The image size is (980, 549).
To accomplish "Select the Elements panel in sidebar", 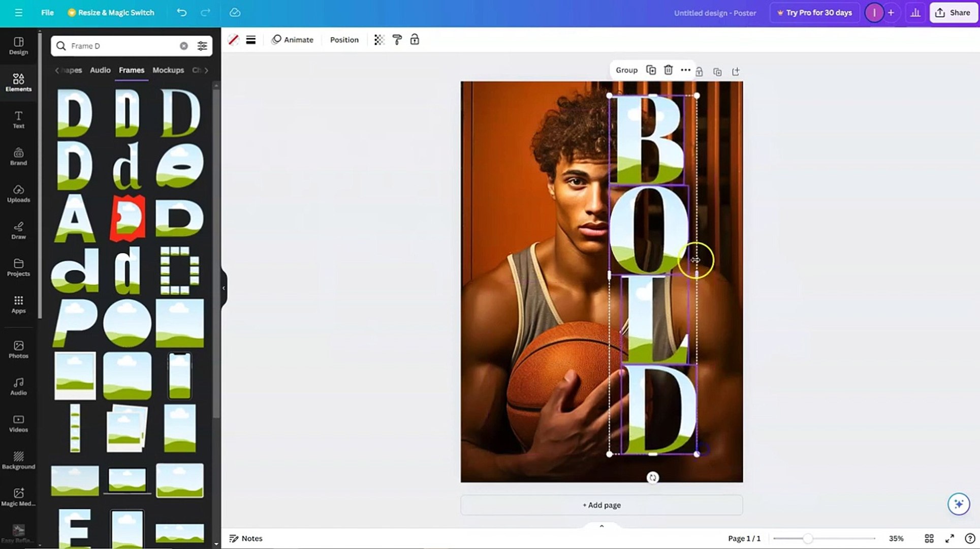I will pyautogui.click(x=18, y=82).
